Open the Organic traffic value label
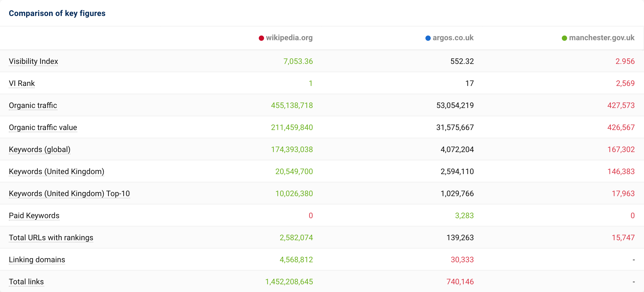This screenshot has height=292, width=644. tap(43, 127)
